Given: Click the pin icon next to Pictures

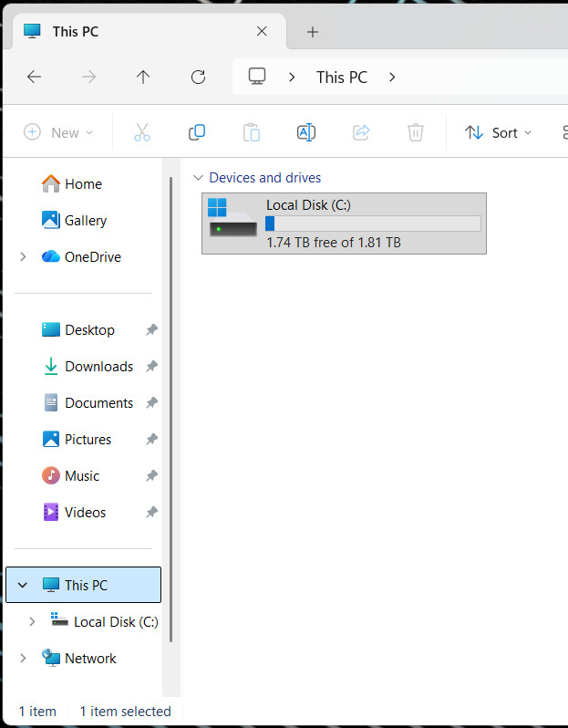Looking at the screenshot, I should 151,439.
